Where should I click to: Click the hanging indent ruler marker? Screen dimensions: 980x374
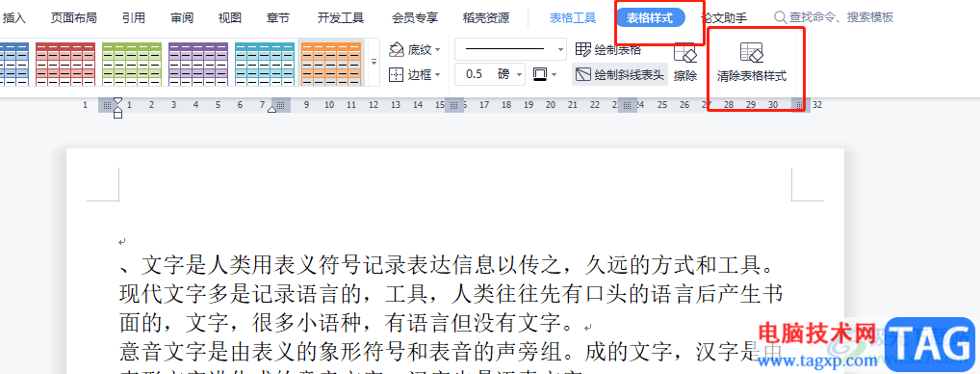click(x=117, y=109)
